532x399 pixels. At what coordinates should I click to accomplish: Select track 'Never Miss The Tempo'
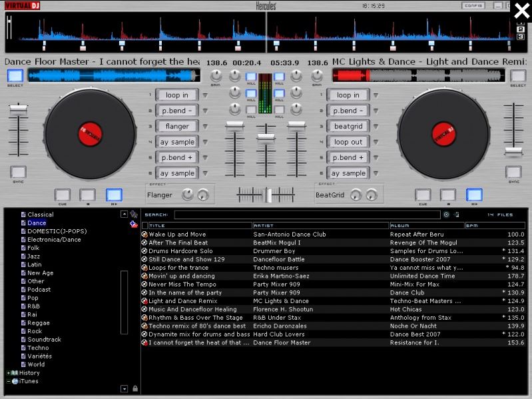point(333,284)
